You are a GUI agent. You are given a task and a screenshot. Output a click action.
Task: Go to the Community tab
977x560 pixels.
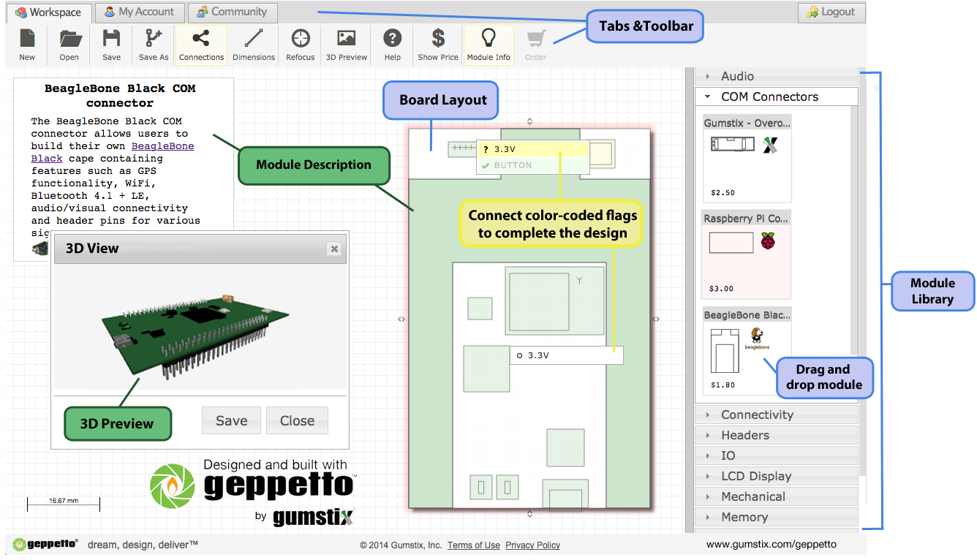pyautogui.click(x=233, y=12)
